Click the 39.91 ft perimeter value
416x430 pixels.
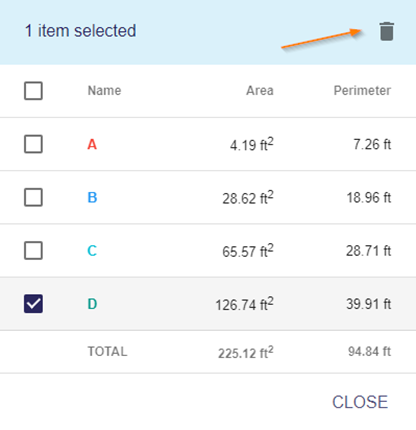(x=368, y=304)
